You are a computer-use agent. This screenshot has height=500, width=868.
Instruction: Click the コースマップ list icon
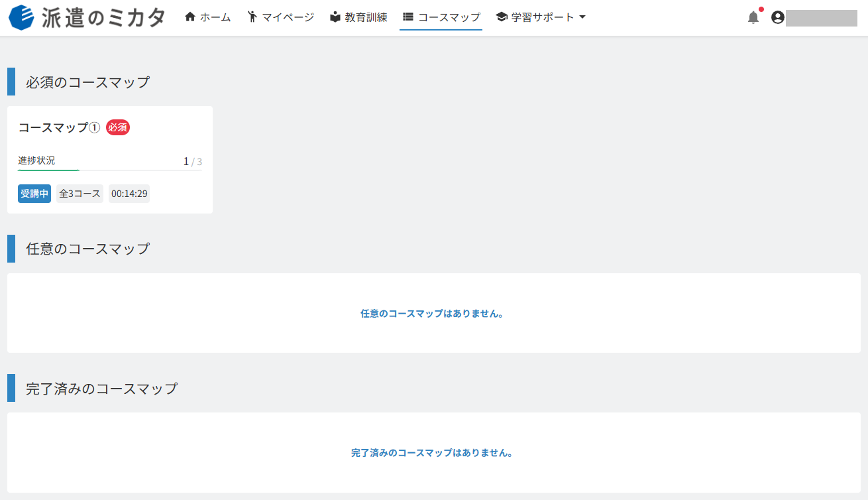click(408, 17)
